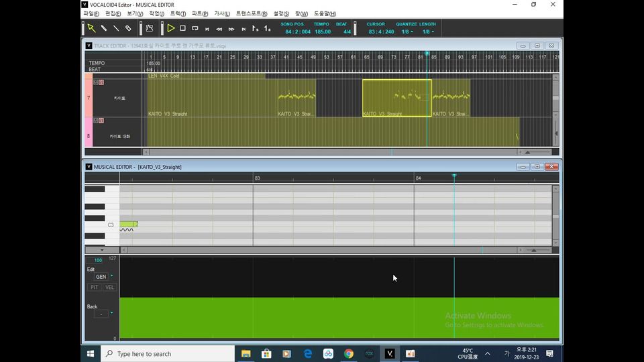This screenshot has height=362, width=644.
Task: Open the 트랜스포트(R) menu
Action: click(x=252, y=13)
